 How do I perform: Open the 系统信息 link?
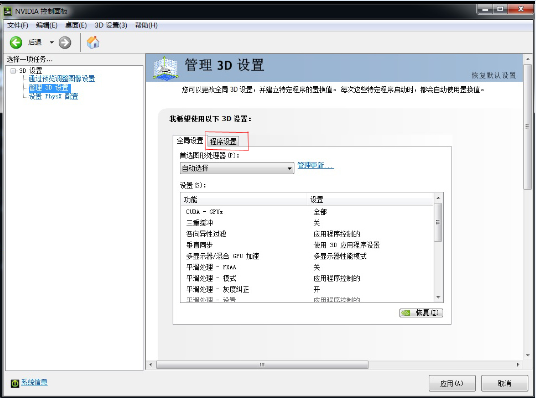(35, 382)
